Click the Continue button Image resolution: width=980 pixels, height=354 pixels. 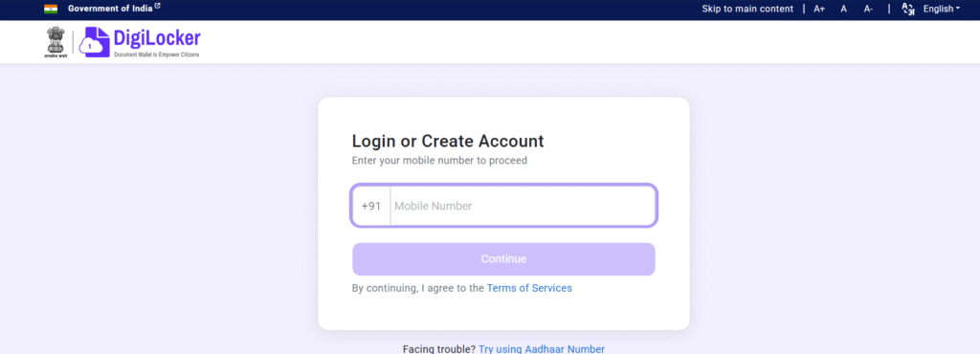(x=503, y=259)
